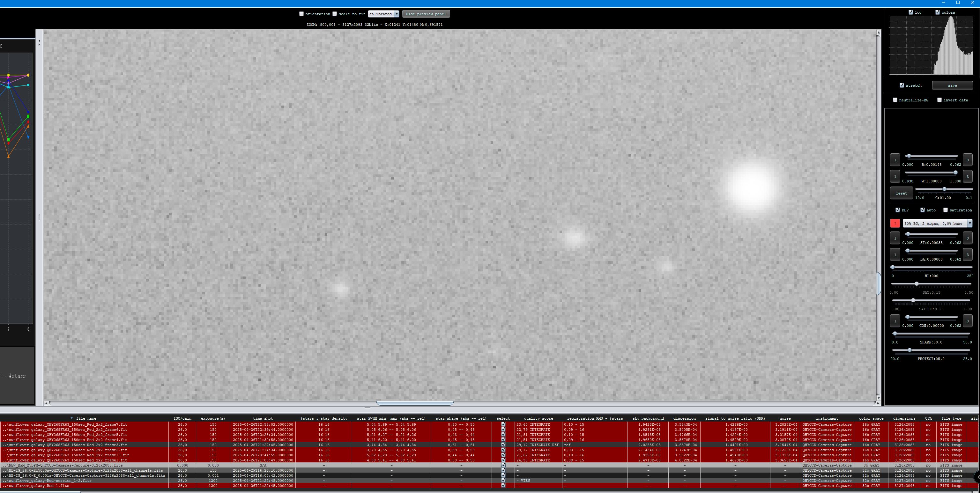Click the SHARP slider track
The width and height of the screenshot is (980, 493).
click(932, 334)
